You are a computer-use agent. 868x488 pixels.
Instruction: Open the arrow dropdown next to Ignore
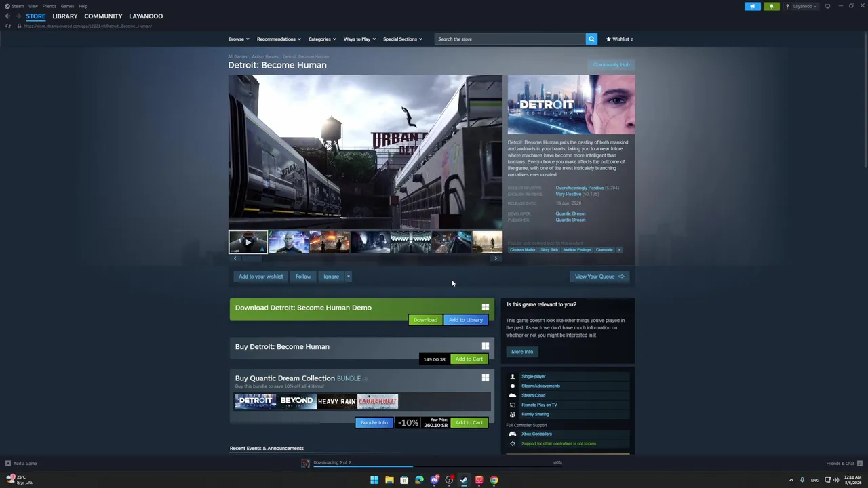click(349, 276)
